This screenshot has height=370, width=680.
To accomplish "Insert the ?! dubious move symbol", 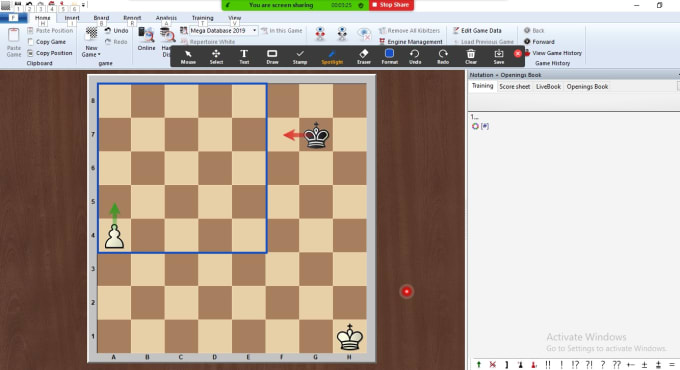I will coord(589,365).
